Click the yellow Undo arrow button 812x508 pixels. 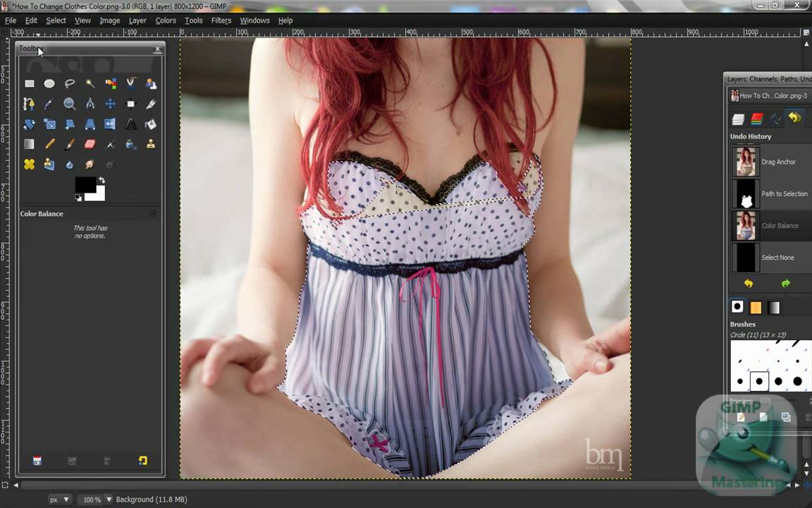tap(749, 284)
